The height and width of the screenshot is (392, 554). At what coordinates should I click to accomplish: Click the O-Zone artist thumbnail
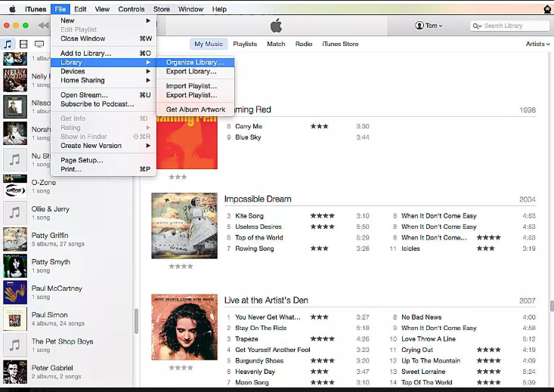pyautogui.click(x=15, y=187)
